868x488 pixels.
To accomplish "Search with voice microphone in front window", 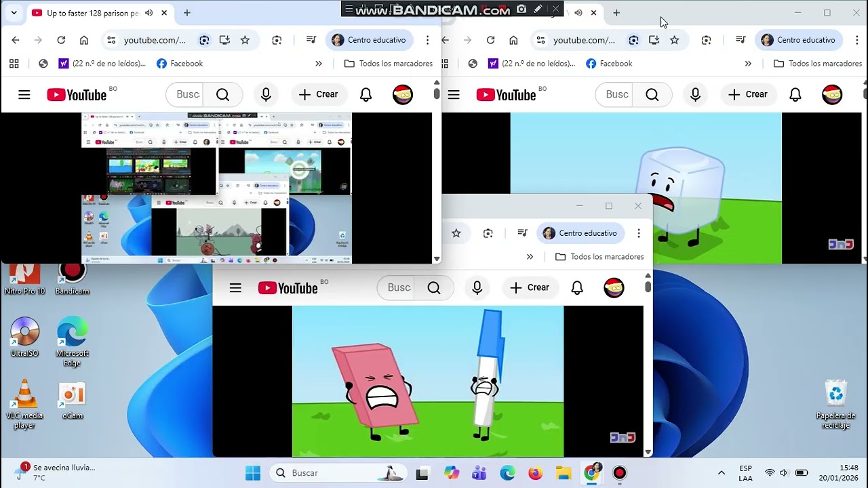I will point(477,288).
